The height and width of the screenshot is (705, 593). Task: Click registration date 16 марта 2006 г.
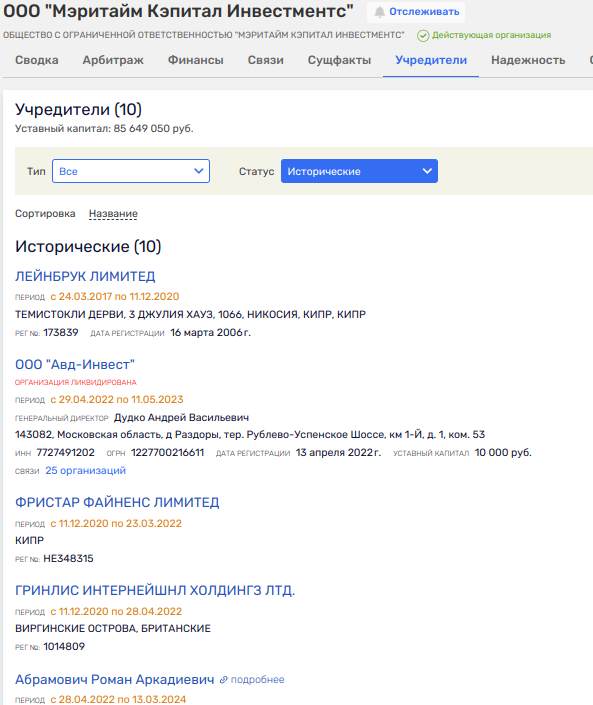pos(210,333)
